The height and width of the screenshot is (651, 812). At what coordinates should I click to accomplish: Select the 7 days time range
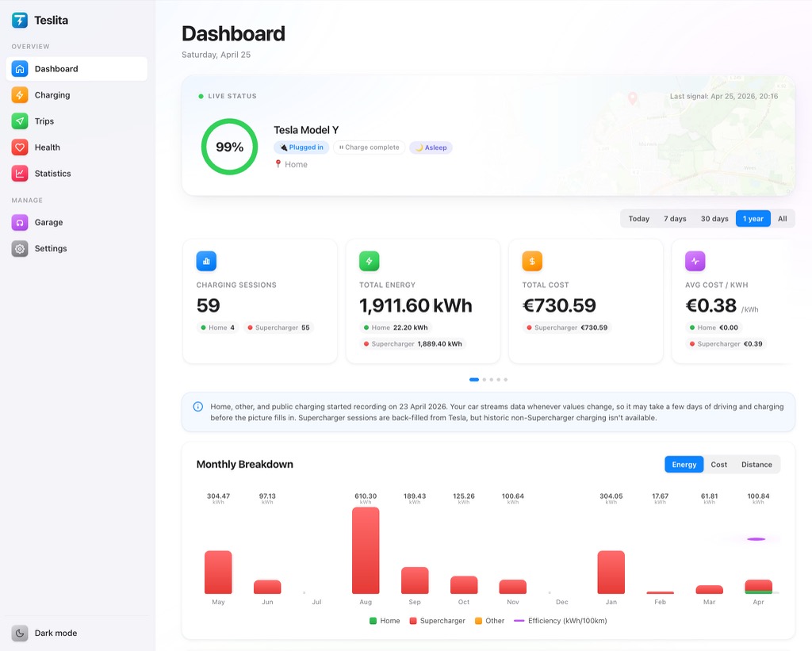[675, 219]
